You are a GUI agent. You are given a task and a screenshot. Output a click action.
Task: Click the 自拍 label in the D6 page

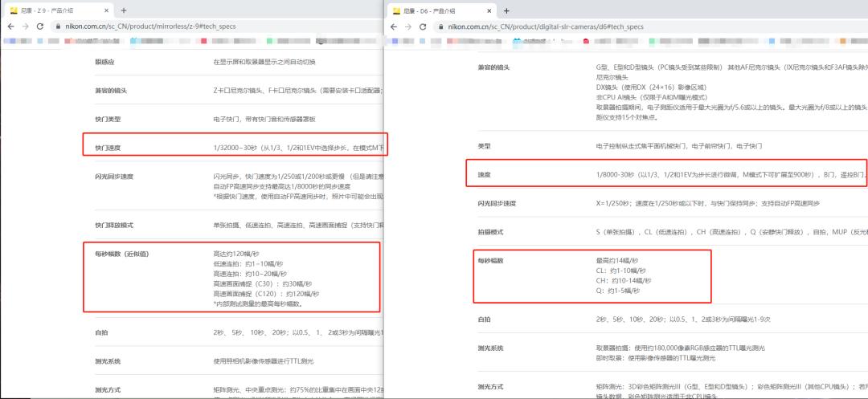485,320
